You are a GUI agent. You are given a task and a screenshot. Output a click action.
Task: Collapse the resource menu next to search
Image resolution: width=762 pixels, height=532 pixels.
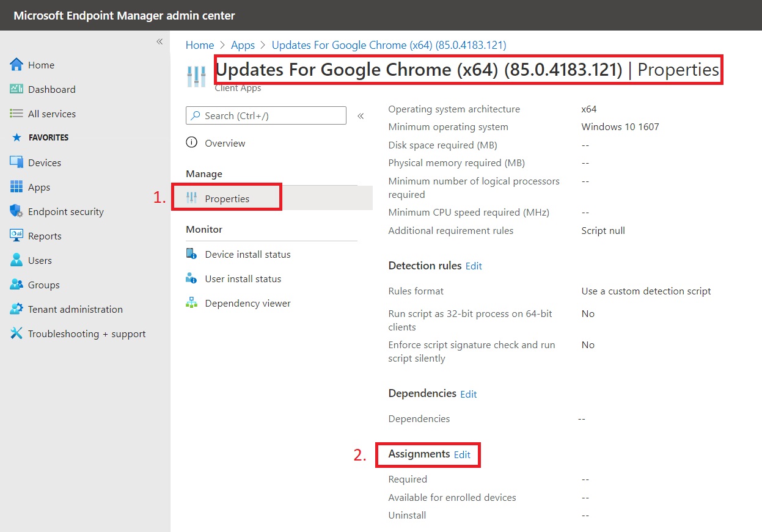click(361, 115)
